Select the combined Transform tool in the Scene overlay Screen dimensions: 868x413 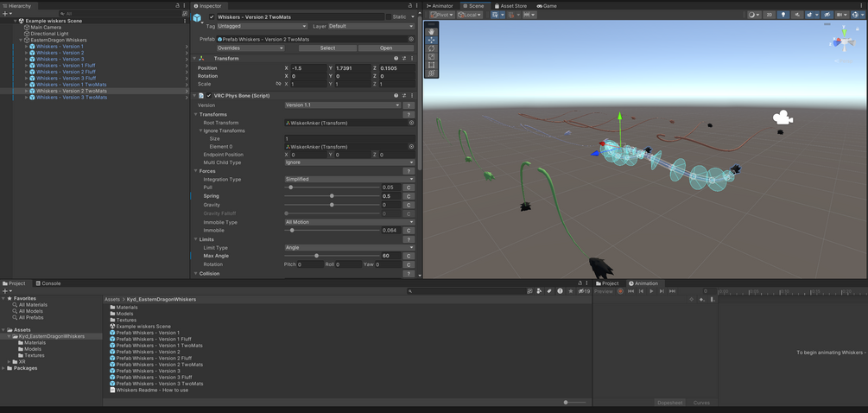click(x=431, y=73)
